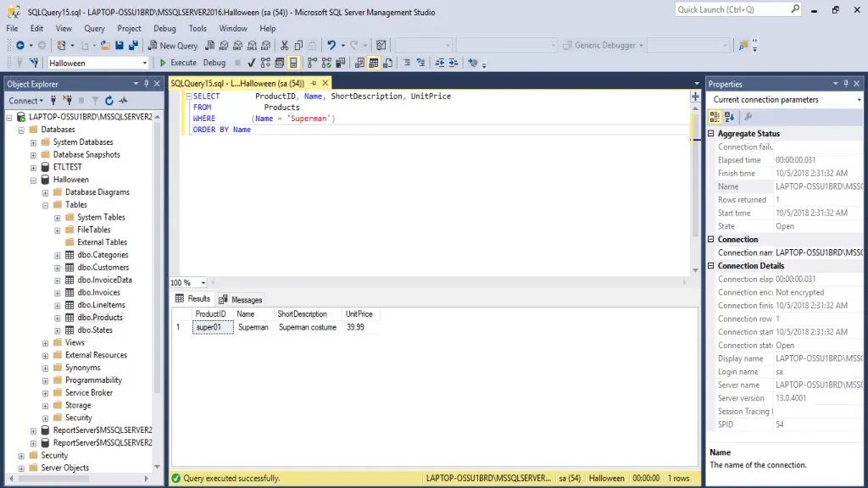Open a new DMX query
Viewport: 868px width, 488px height.
[x=237, y=46]
